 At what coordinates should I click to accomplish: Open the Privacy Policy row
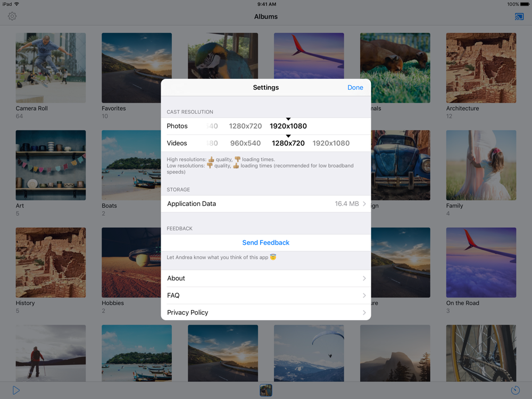[265, 312]
